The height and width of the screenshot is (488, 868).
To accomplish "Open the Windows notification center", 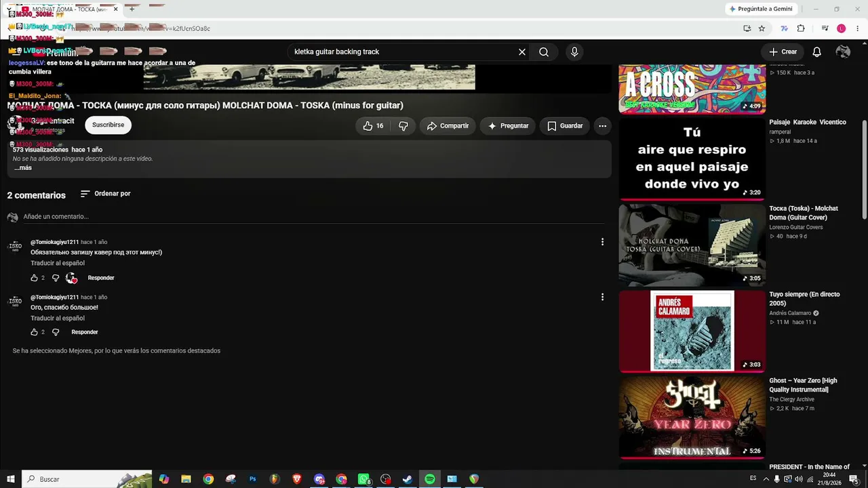I will point(854,479).
